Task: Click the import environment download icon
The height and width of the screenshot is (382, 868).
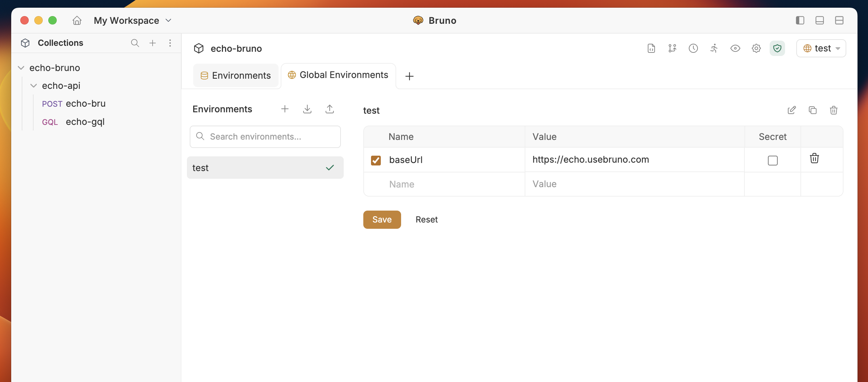Action: (x=307, y=109)
